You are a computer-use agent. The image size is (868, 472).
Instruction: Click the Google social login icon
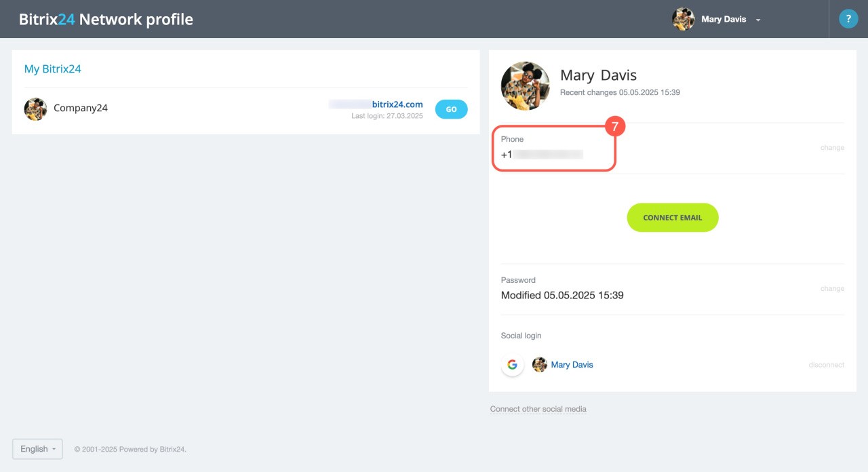512,365
